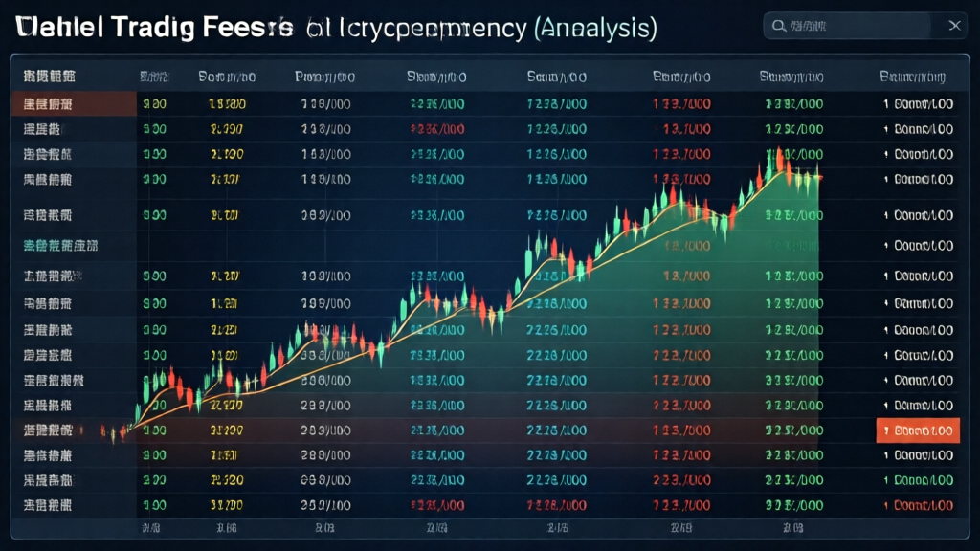Click the teal-colored section label in the first column
980x551 pixels.
[59, 245]
